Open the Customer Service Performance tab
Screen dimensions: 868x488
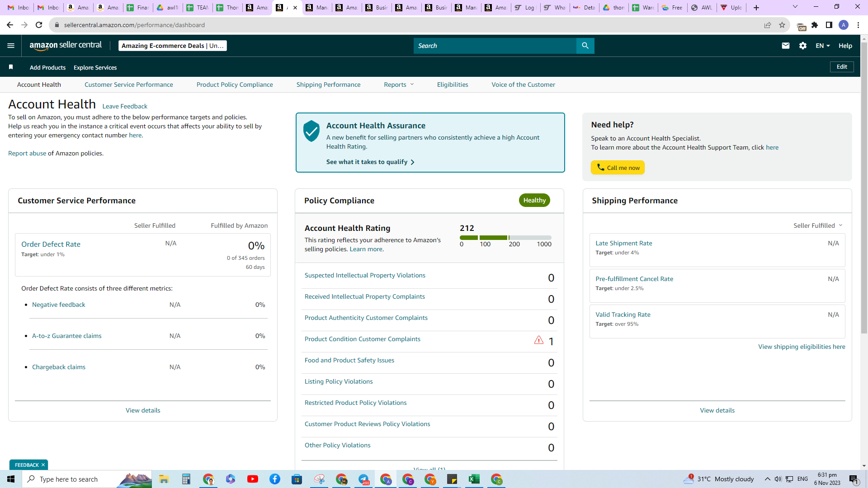pyautogui.click(x=129, y=84)
